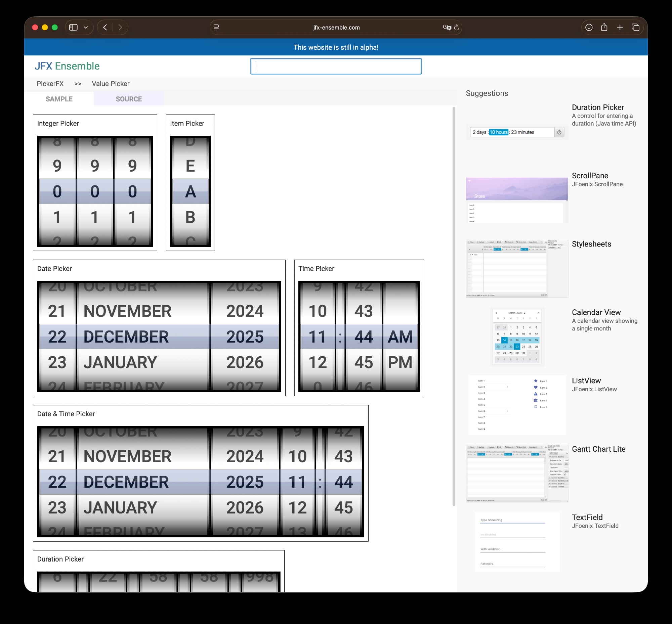Switch to the SOURCE tab
Screen dimensions: 672x624
point(129,99)
